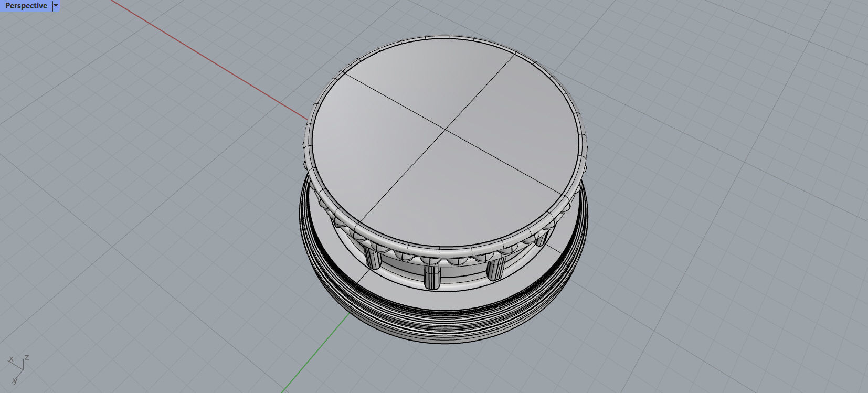
Task: Select the round 3D lid model
Action: (x=444, y=189)
